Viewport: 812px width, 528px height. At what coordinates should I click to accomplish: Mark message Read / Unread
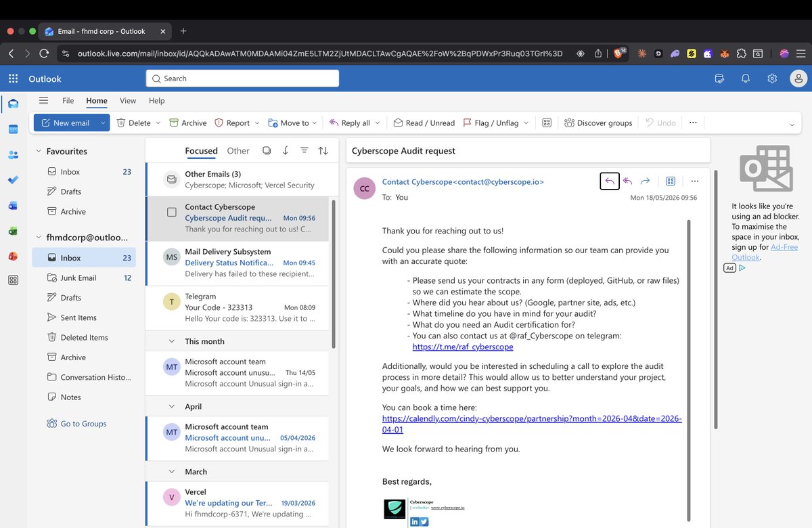click(x=424, y=123)
